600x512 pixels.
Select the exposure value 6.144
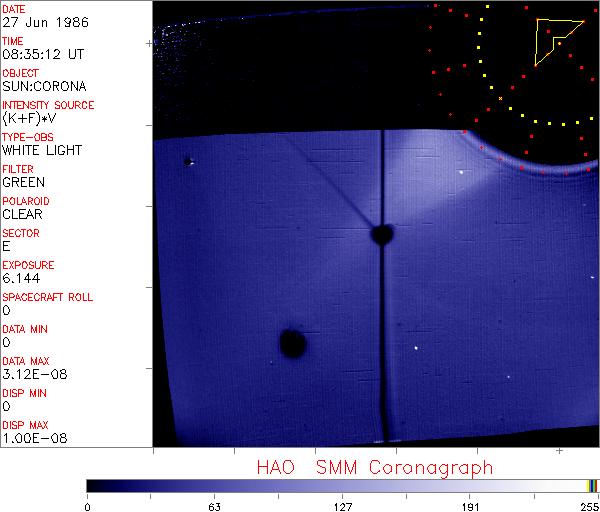tap(21, 278)
